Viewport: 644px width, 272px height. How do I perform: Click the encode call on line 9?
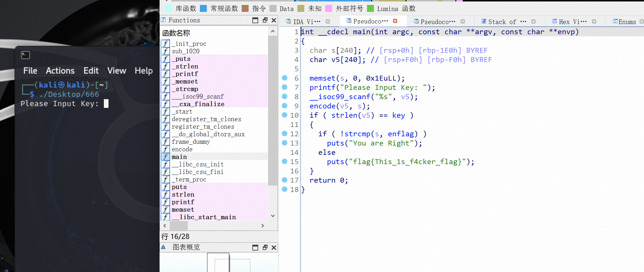(x=322, y=106)
